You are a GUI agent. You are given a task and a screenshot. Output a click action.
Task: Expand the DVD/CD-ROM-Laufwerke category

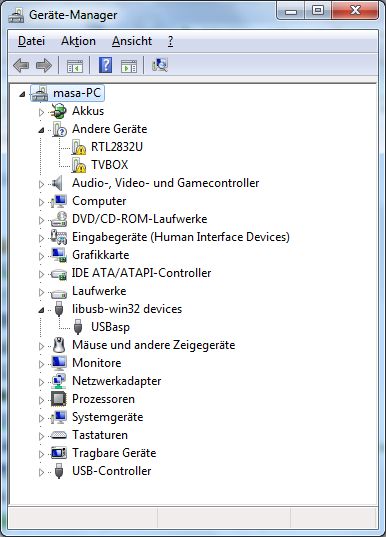click(41, 220)
